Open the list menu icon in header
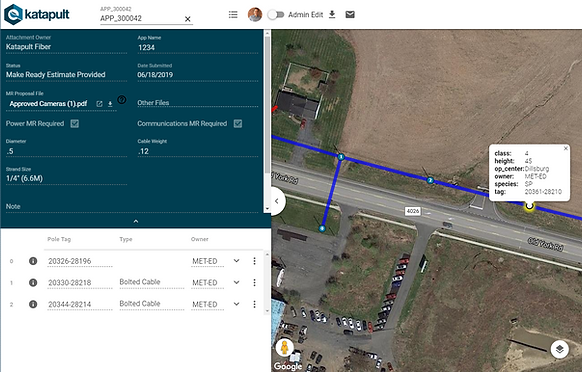582x372 pixels. [x=233, y=14]
